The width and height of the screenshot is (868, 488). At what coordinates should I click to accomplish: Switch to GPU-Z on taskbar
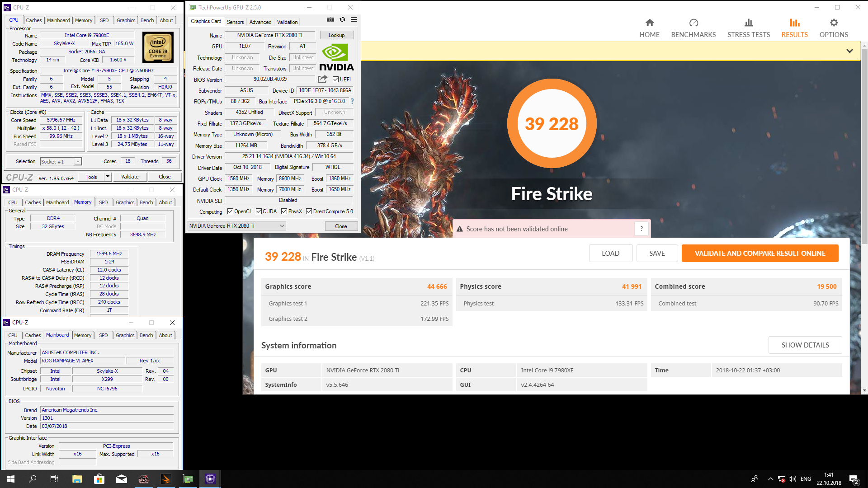tap(188, 479)
